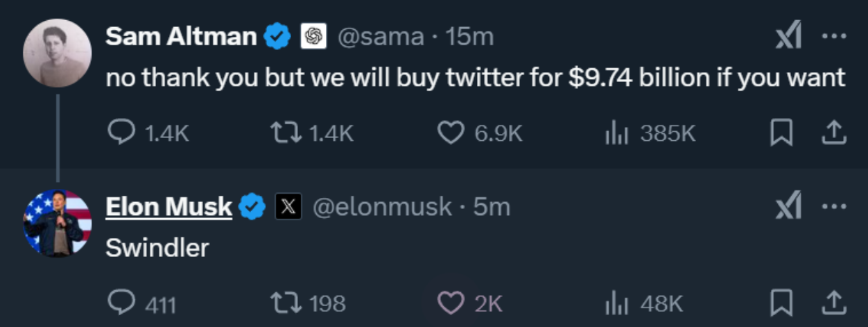View analytics for Elon Musk's tweet
Screen dimensions: 868x327
click(616, 302)
